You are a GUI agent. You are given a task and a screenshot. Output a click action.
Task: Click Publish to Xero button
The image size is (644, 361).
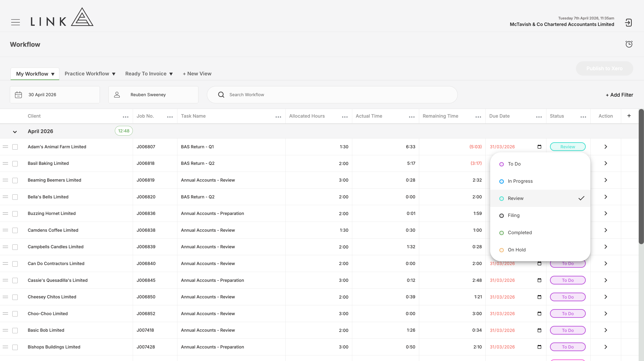coord(604,68)
